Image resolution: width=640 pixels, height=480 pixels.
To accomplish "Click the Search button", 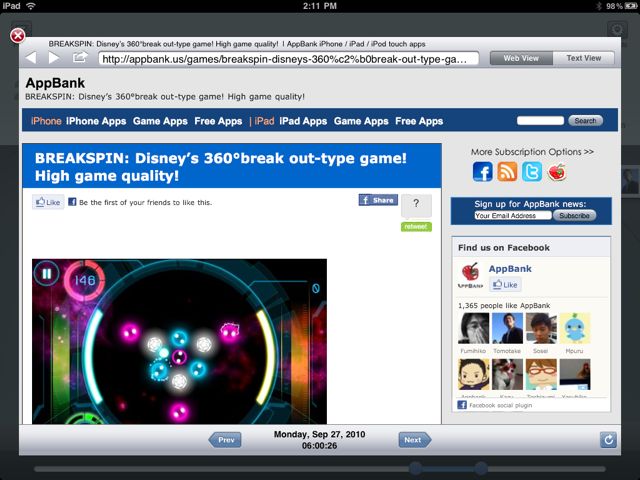I will 585,120.
